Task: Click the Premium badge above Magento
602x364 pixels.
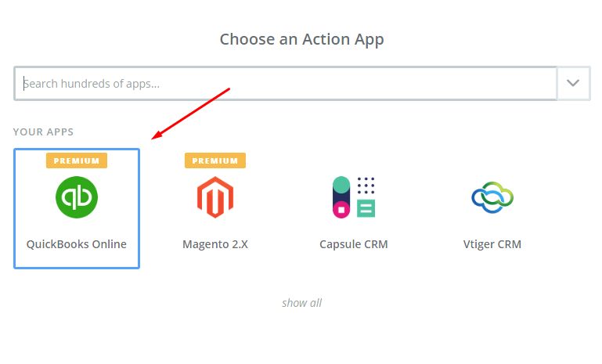Action: click(215, 160)
